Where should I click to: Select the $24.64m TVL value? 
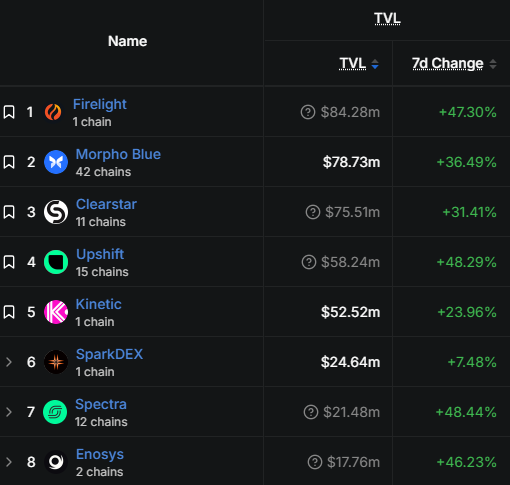(x=350, y=362)
